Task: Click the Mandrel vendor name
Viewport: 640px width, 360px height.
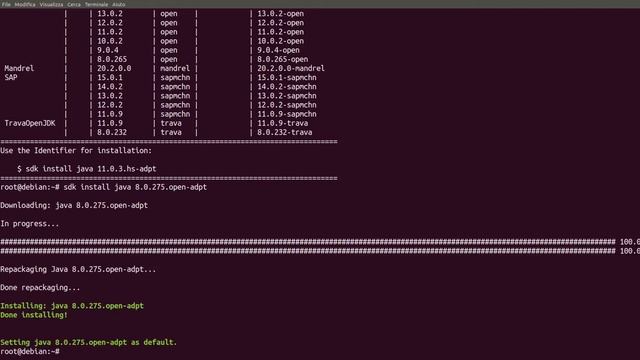Action: tap(19, 68)
